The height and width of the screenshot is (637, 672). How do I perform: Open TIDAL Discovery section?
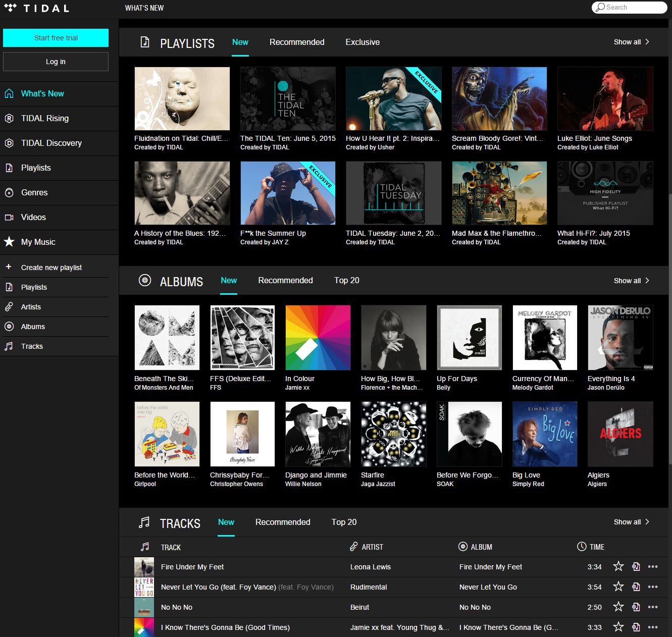pyautogui.click(x=59, y=143)
